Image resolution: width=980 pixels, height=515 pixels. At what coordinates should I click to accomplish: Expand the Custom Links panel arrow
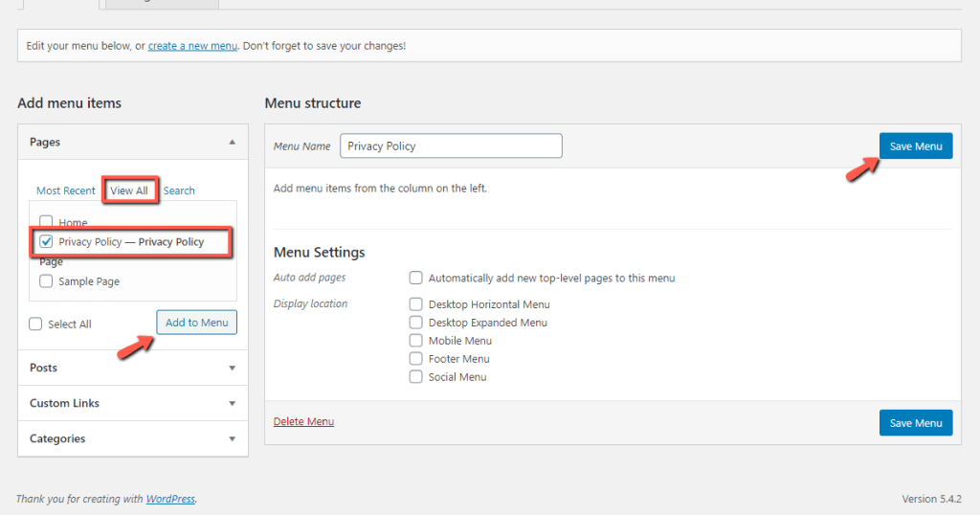click(x=232, y=404)
